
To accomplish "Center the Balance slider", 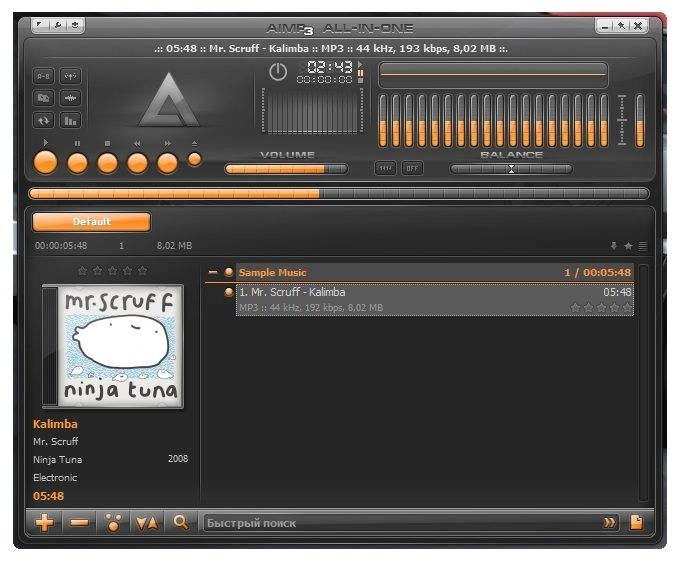I will coord(511,169).
